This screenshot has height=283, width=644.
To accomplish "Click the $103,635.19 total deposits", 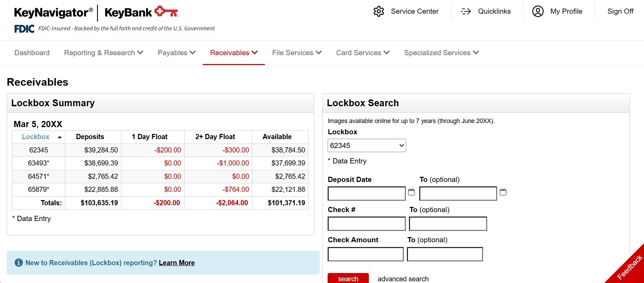I will [99, 203].
